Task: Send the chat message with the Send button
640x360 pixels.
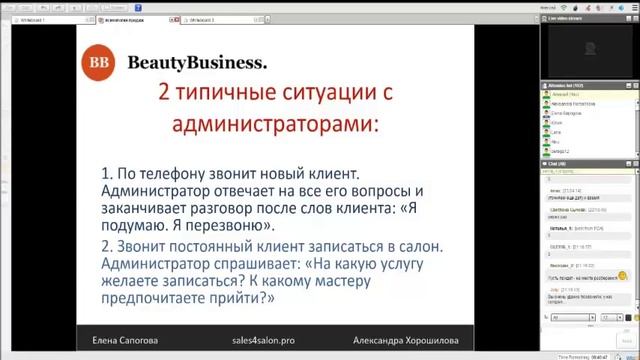Action: (626, 340)
